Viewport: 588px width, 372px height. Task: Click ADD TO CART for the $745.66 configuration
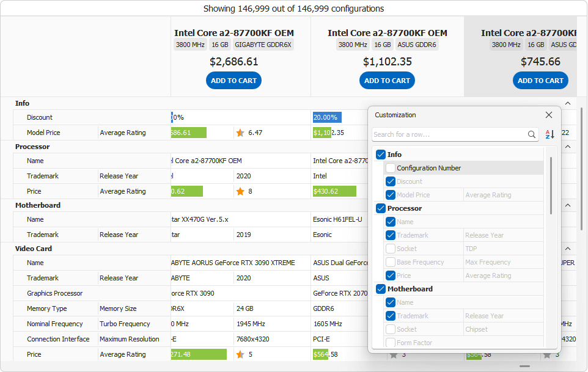click(540, 80)
